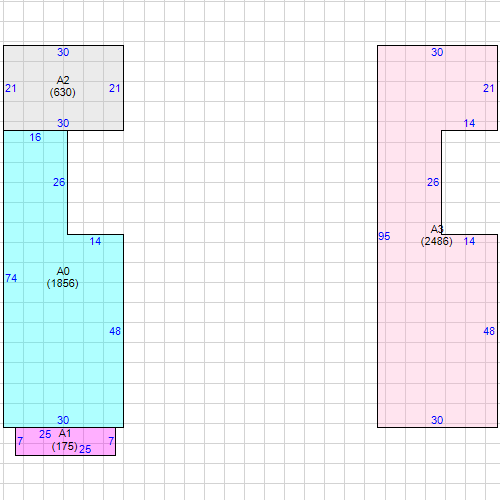Click A1's left-side "7" dimension
The image size is (500, 500).
(x=20, y=441)
